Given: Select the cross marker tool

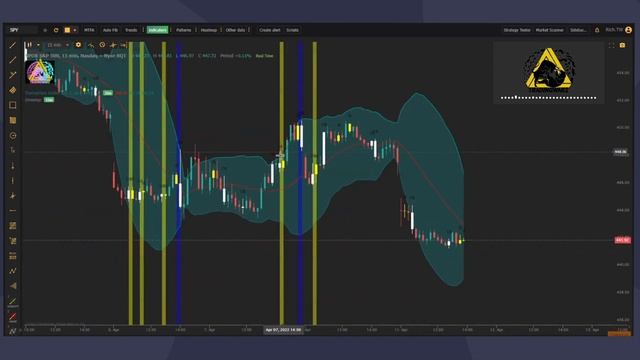Looking at the screenshot, I should 13,196.
